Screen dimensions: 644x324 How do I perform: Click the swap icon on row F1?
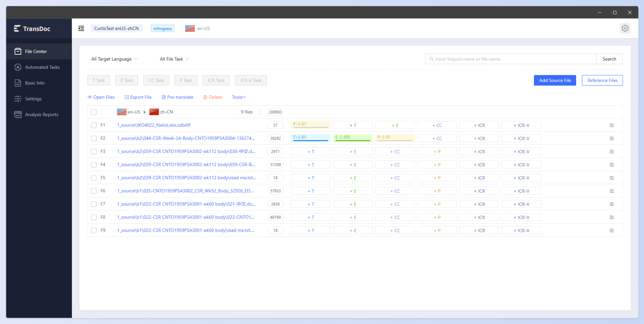coord(612,125)
